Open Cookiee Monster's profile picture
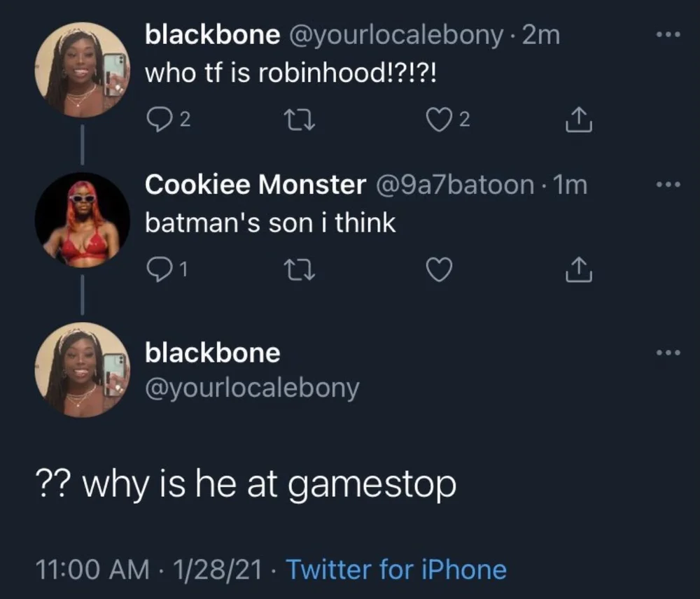 click(x=82, y=220)
